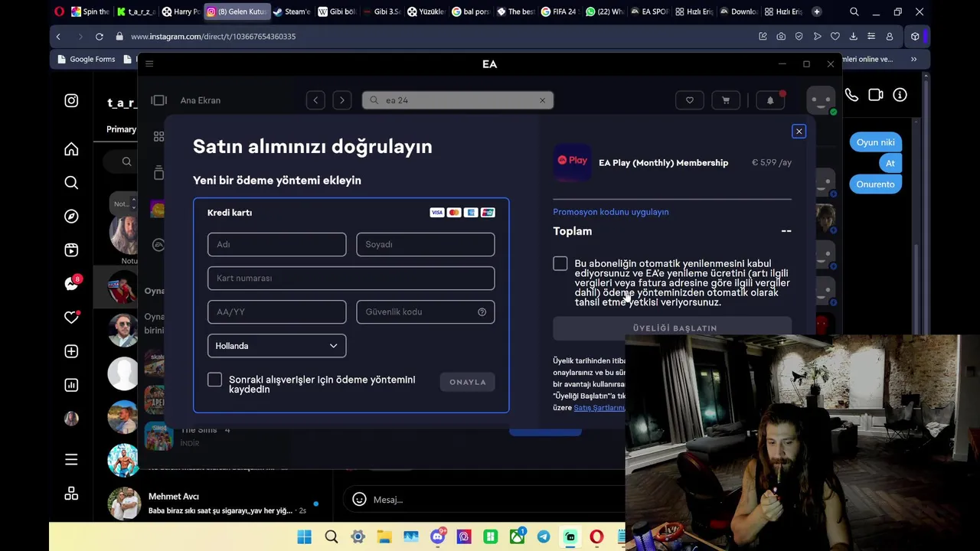Image resolution: width=980 pixels, height=551 pixels.
Task: Open Instagram Explore compass
Action: [x=71, y=217]
